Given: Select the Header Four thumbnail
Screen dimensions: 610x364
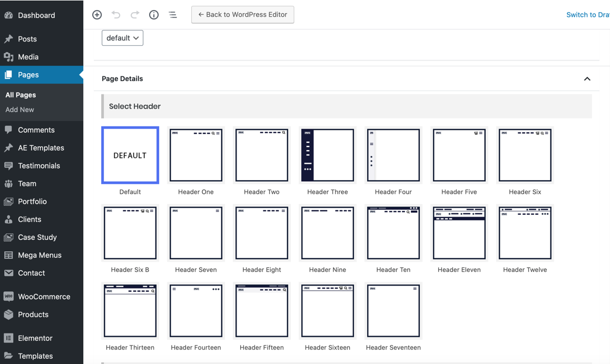Looking at the screenshot, I should coord(393,155).
